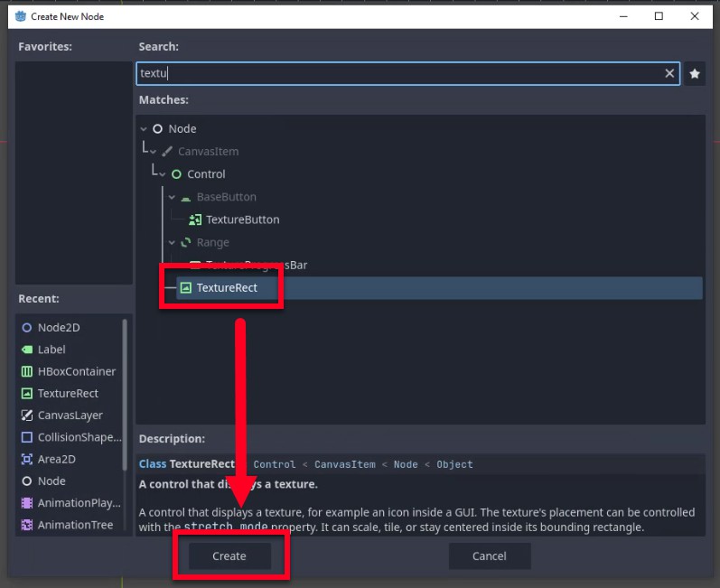Choose AnimationPlayer from Recent list
The height and width of the screenshot is (588, 720).
tap(79, 503)
